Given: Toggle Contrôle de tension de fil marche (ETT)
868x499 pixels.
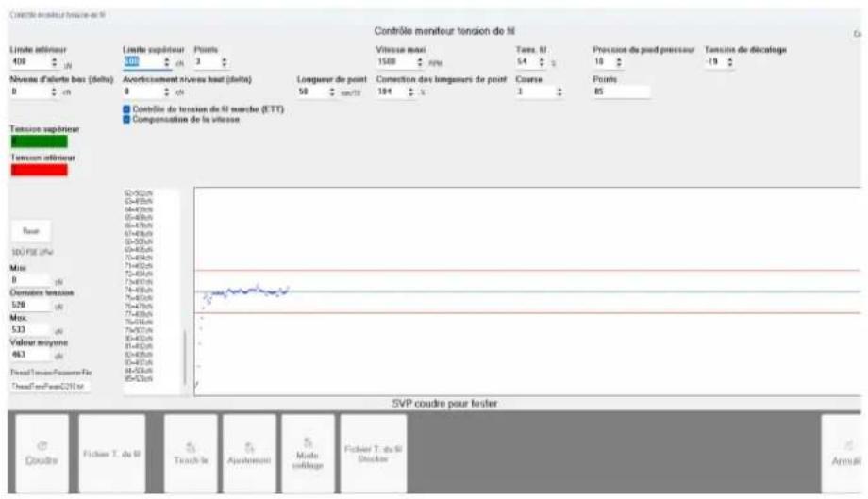Looking at the screenshot, I should (126, 109).
